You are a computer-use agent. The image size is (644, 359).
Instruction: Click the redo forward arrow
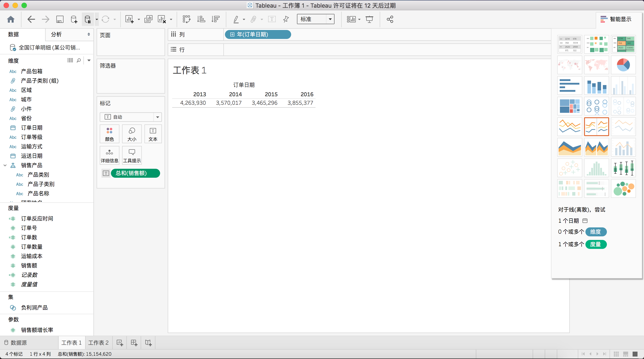(x=45, y=19)
